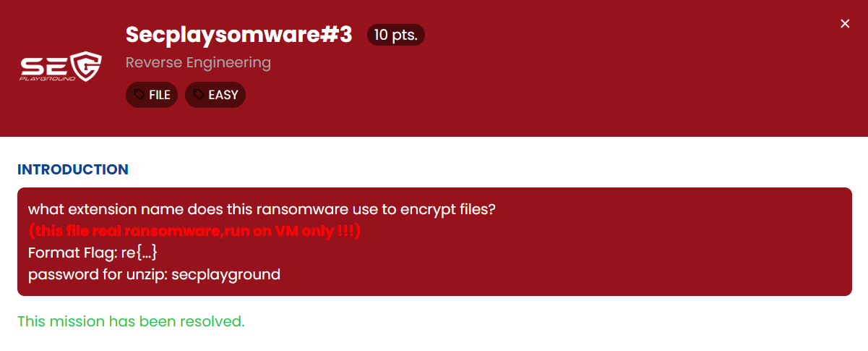This screenshot has width=868, height=351.
Task: Select the FILE tag label
Action: [160, 95]
